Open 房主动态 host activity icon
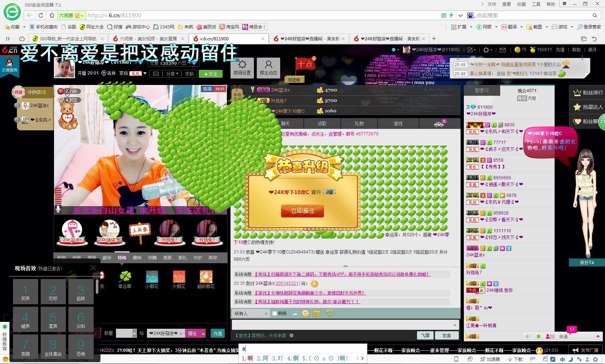The width and height of the screenshot is (605, 364). [268, 67]
